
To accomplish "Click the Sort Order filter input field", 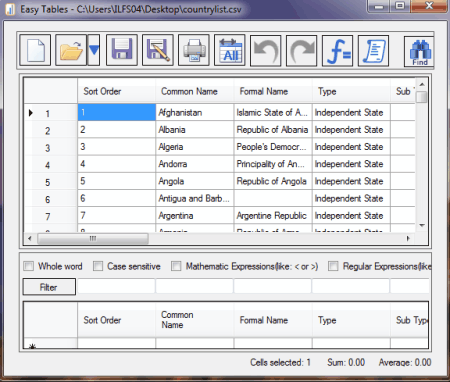I will (x=116, y=286).
